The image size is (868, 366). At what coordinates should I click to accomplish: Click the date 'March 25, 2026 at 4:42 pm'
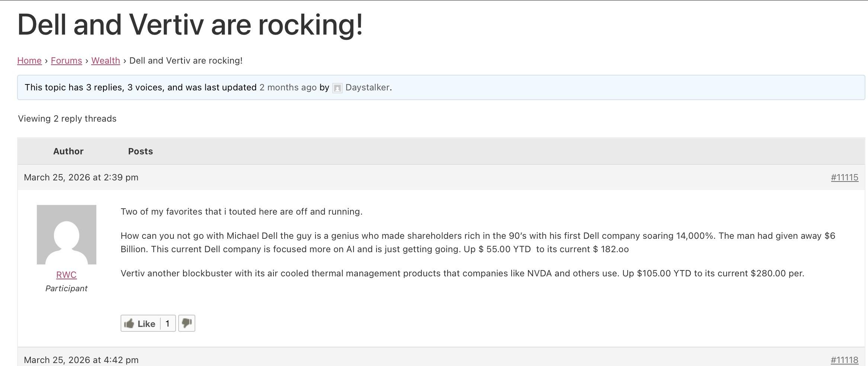click(81, 360)
